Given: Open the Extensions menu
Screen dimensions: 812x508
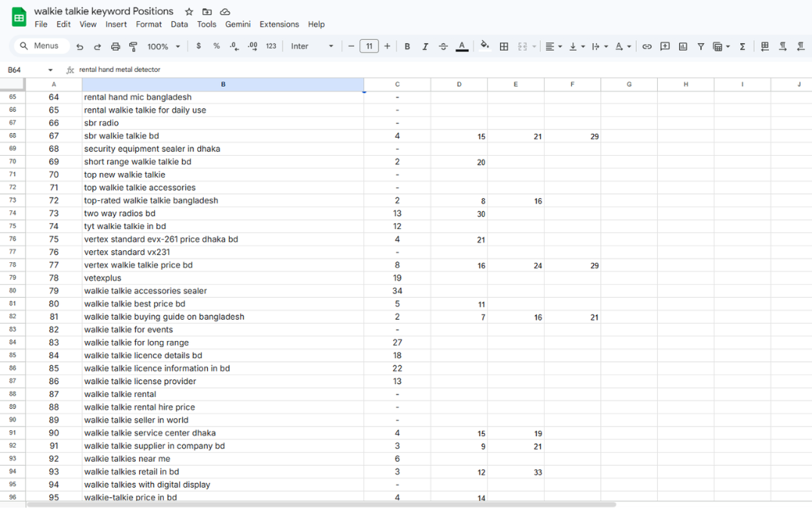Looking at the screenshot, I should [279, 24].
